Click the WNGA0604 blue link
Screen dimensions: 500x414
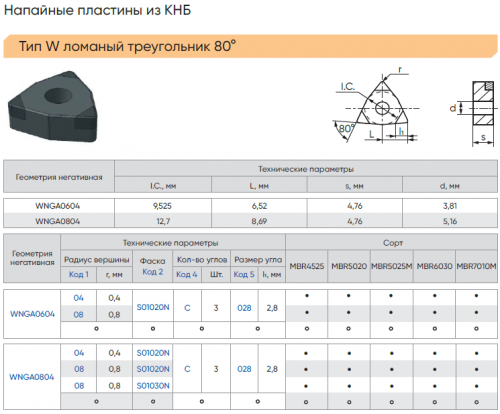[32, 314]
